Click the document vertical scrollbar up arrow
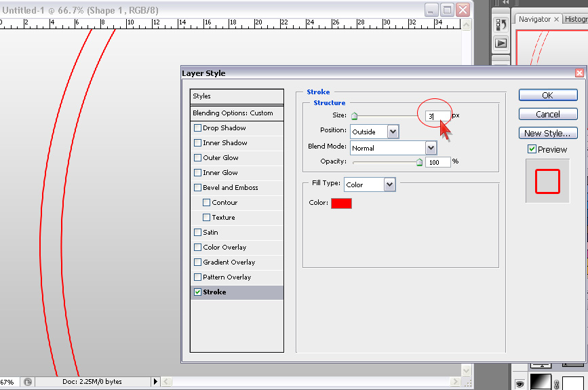The width and height of the screenshot is (588, 390). pyautogui.click(x=466, y=25)
